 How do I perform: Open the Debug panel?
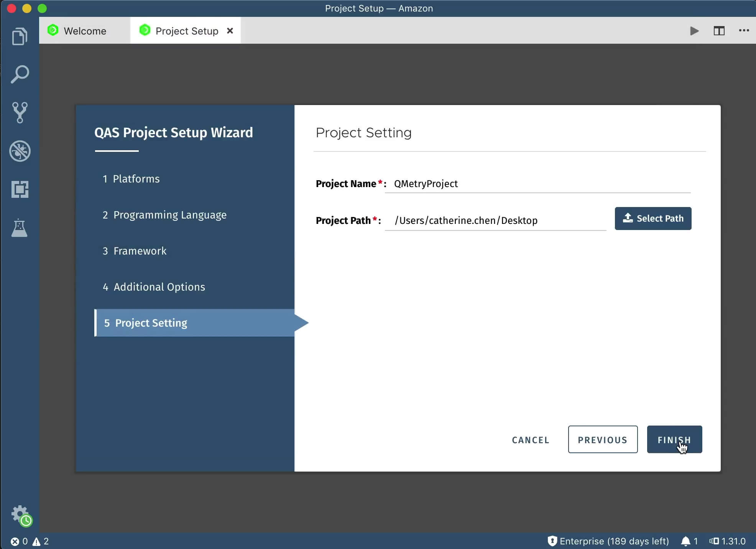(20, 151)
